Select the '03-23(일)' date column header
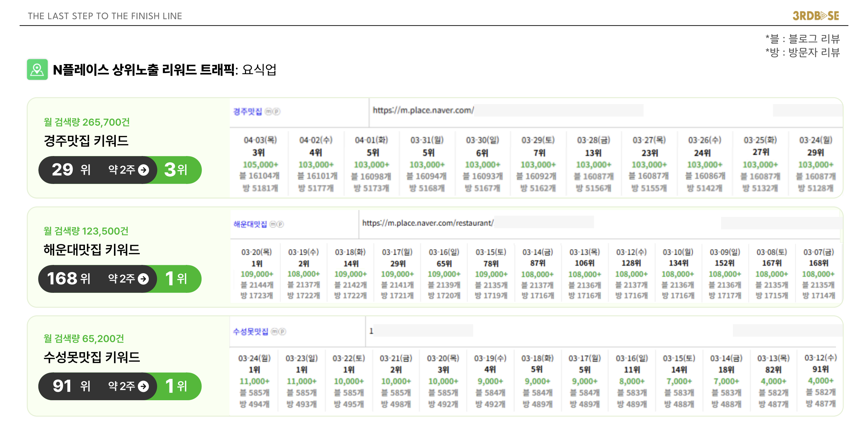This screenshot has width=868, height=437. (302, 358)
